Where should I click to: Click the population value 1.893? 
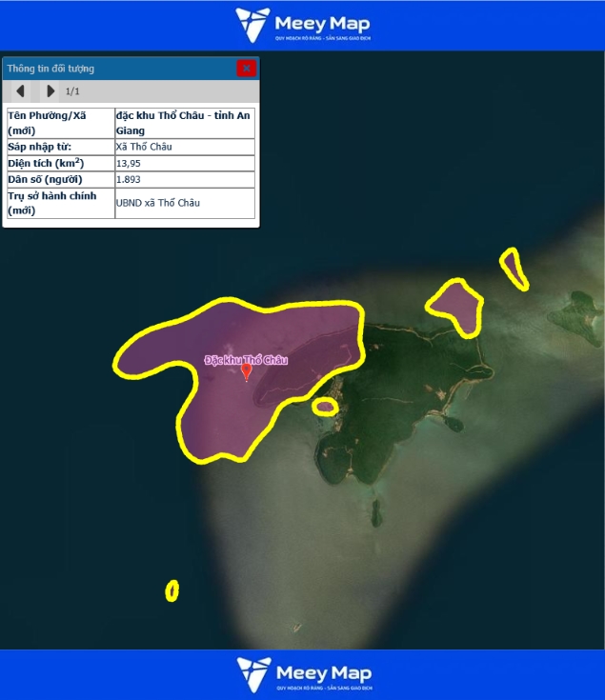[129, 179]
